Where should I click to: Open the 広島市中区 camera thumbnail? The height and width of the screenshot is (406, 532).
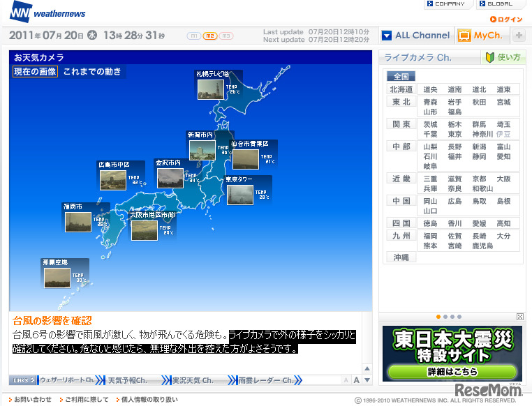(x=113, y=180)
